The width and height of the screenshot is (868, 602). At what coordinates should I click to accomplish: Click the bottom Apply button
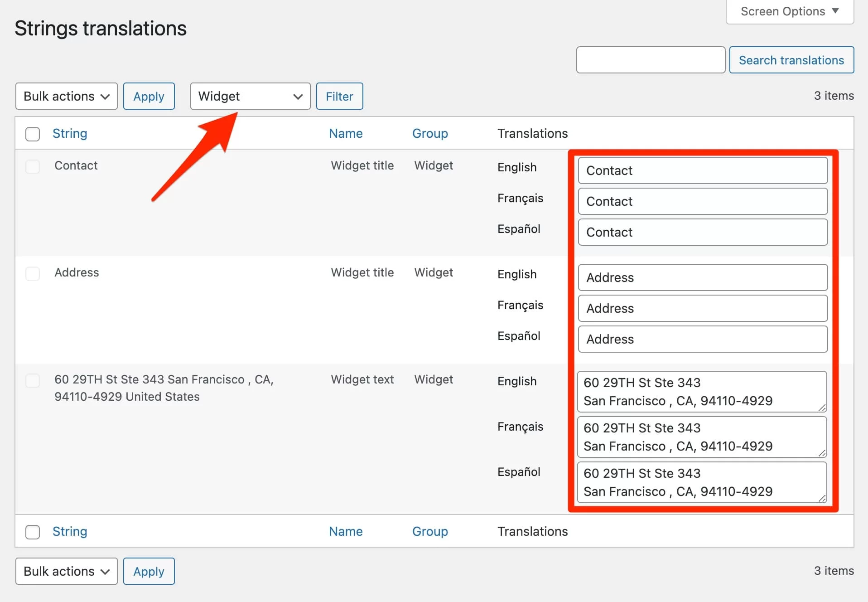click(x=149, y=571)
